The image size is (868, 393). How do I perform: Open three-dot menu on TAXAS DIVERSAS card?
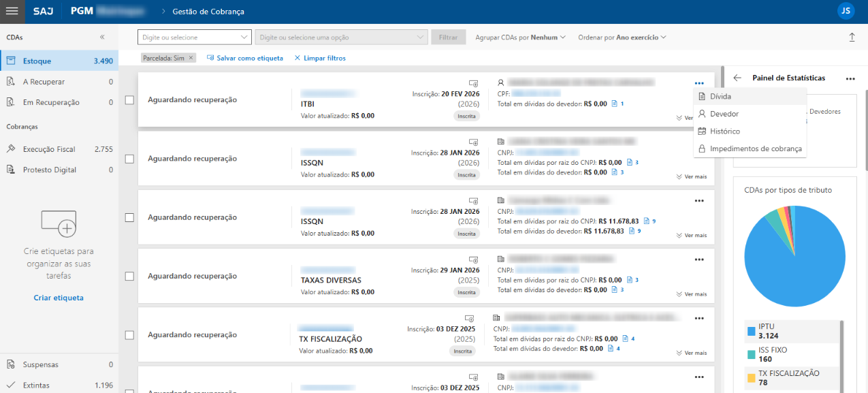coord(698,260)
